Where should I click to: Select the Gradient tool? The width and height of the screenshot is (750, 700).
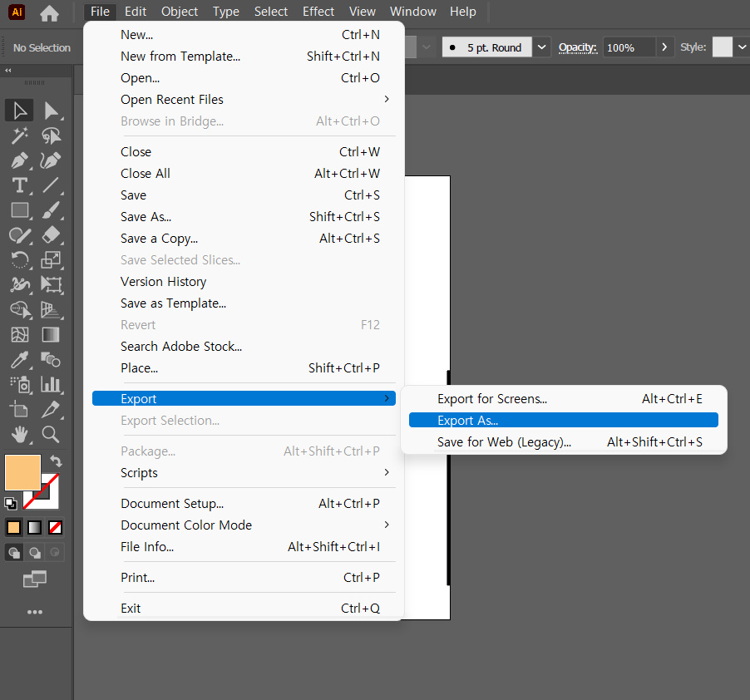51,335
